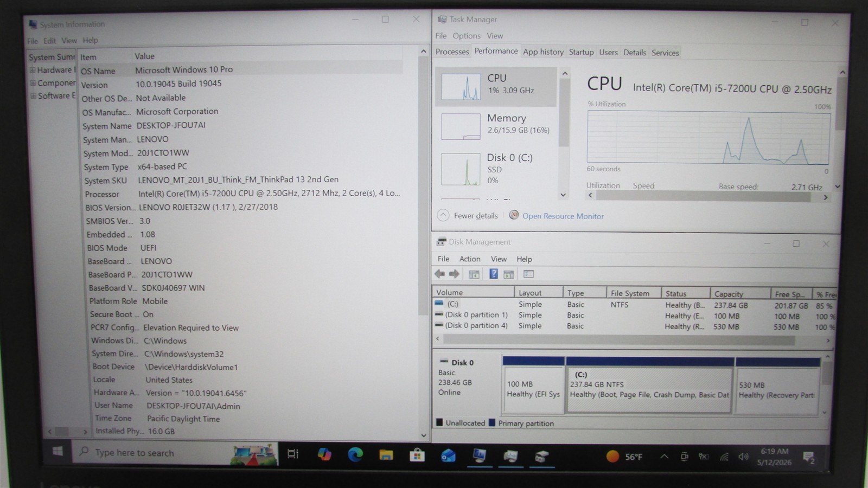Viewport: 868px width, 488px height.
Task: Select the (Disk 0 partition 4) volume row
Action: pos(634,326)
